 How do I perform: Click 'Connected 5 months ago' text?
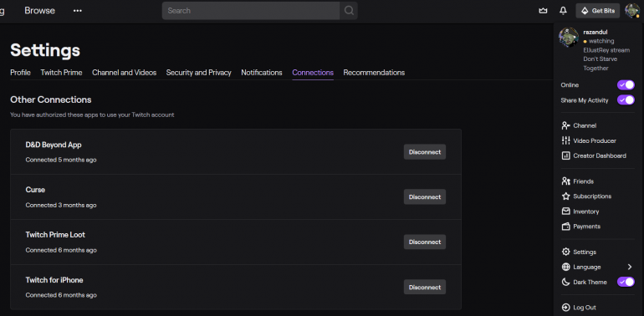coord(61,160)
